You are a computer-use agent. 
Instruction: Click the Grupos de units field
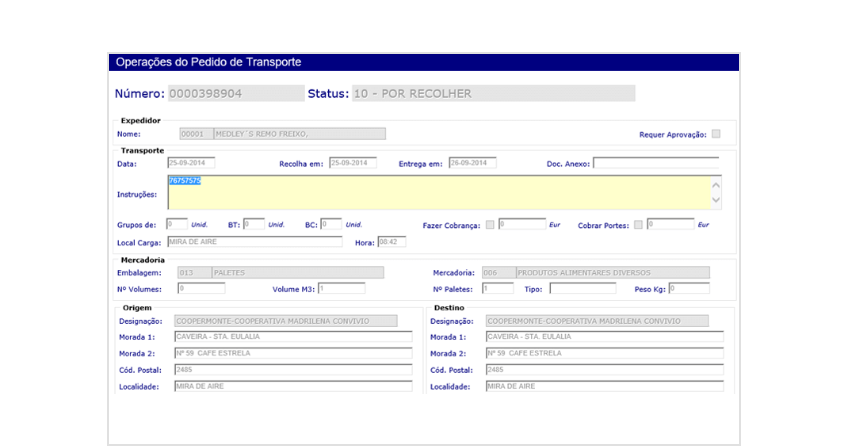pos(177,224)
